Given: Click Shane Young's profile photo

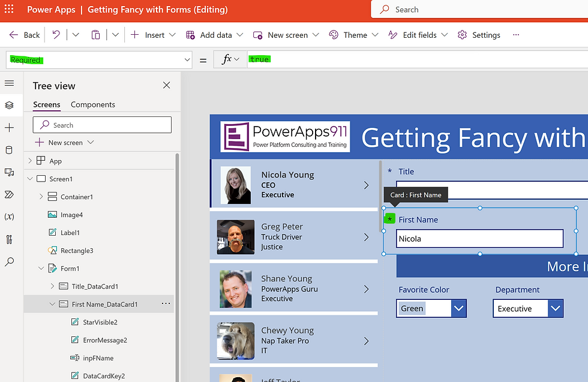Looking at the screenshot, I should [x=235, y=289].
